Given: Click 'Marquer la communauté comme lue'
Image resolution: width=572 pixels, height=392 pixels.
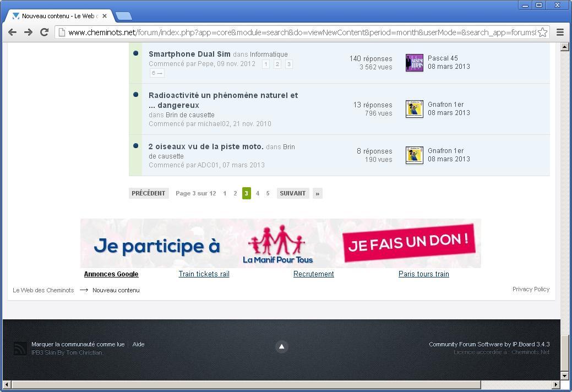Looking at the screenshot, I should (78, 344).
